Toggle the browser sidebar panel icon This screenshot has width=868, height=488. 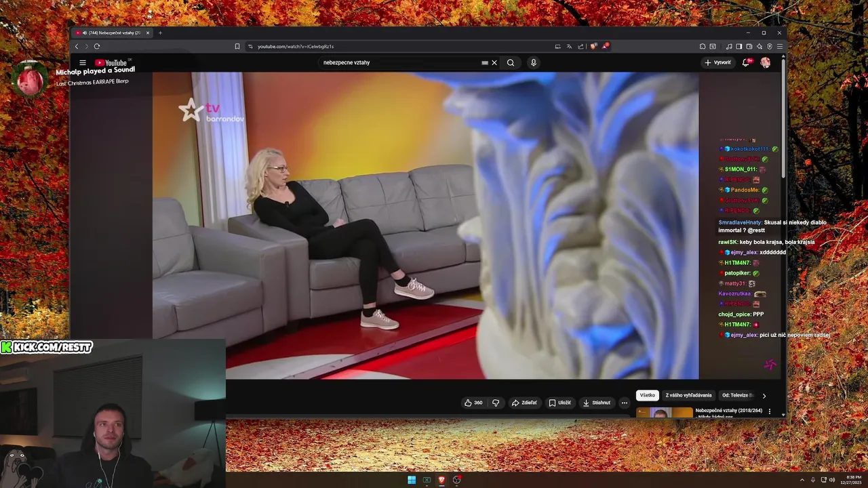pos(739,46)
